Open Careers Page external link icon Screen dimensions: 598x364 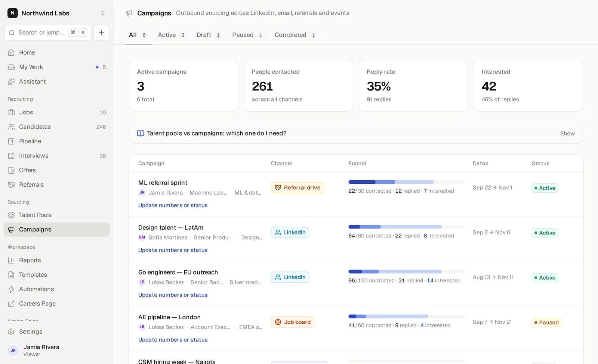(11, 304)
